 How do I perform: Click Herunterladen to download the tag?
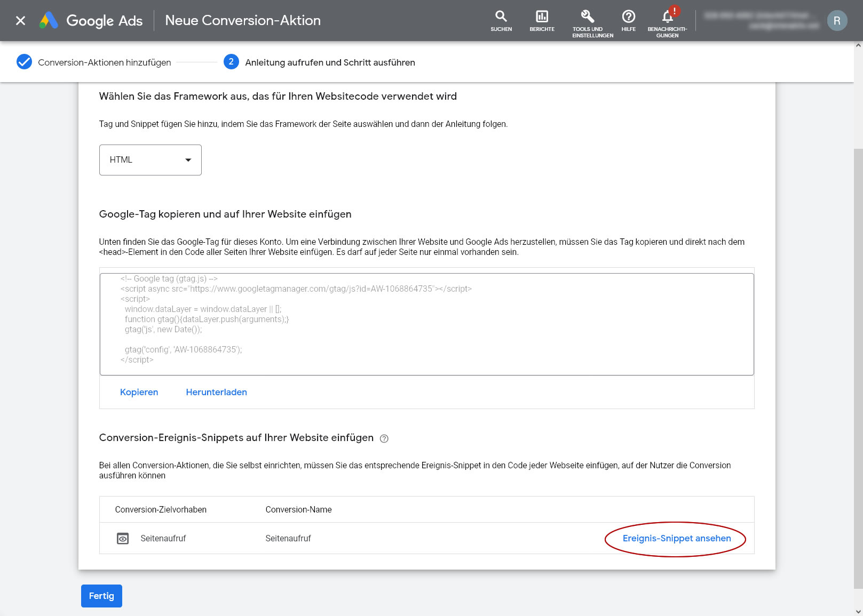tap(216, 392)
